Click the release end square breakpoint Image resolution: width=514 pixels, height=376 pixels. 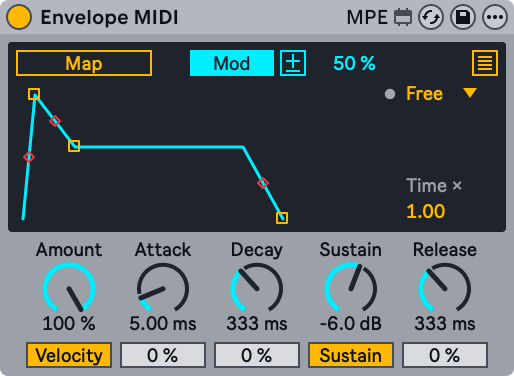pyautogui.click(x=282, y=218)
